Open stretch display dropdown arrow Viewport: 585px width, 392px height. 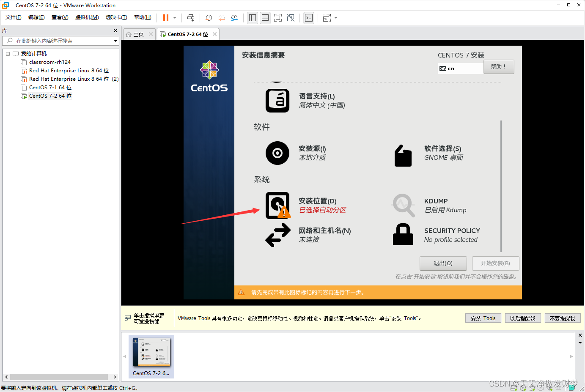336,18
